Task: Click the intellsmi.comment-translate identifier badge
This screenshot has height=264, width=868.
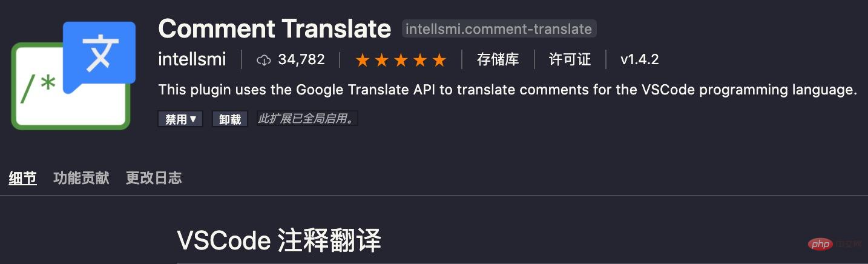Action: tap(499, 29)
